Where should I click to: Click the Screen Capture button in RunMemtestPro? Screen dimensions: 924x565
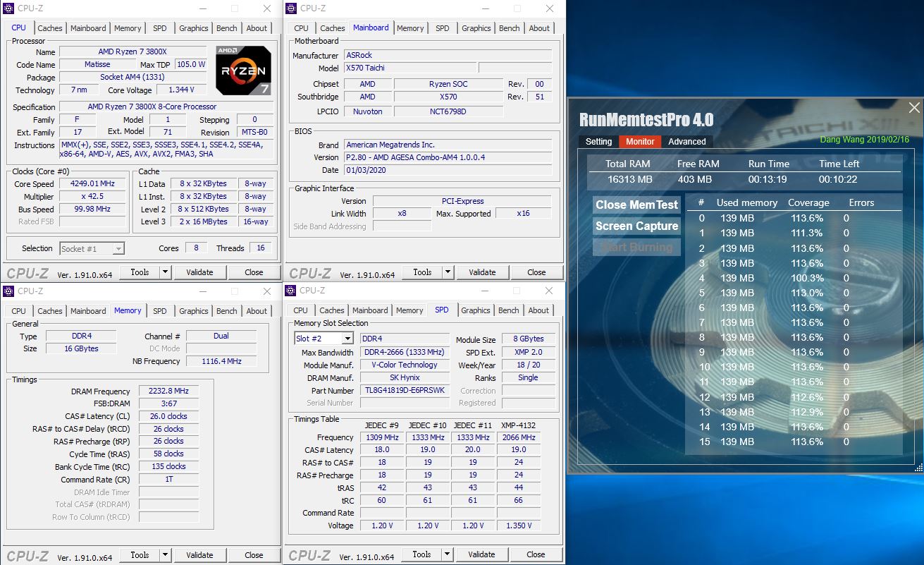(637, 226)
